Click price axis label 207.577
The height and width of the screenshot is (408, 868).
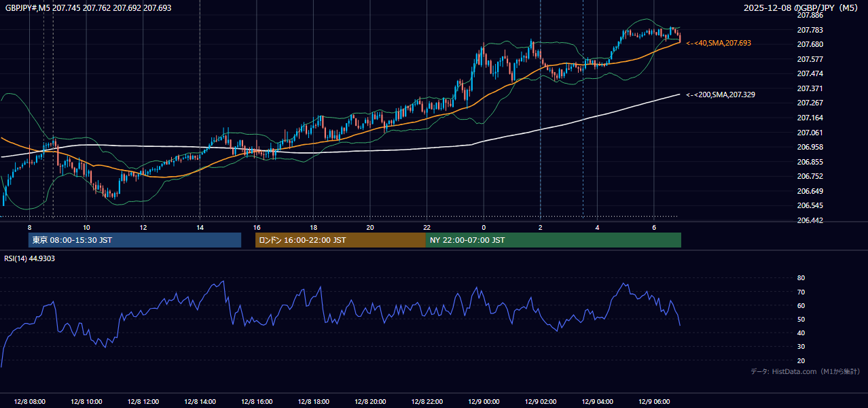coord(810,59)
